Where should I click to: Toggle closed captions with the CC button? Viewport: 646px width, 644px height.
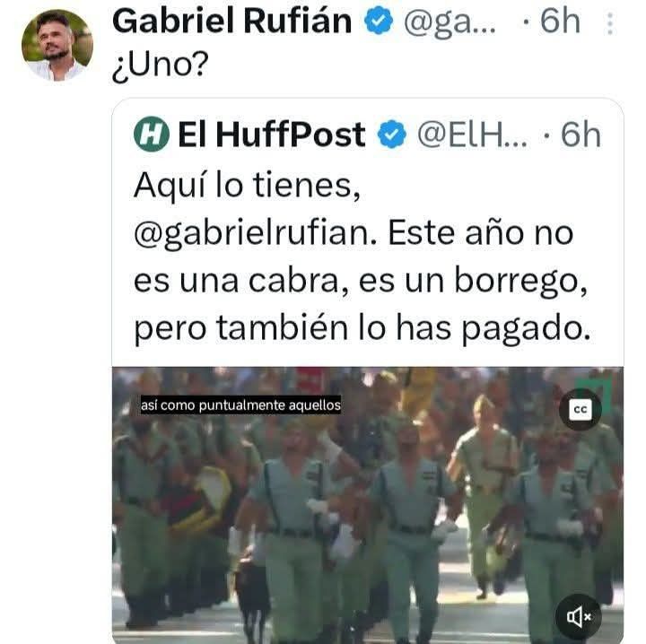581,409
